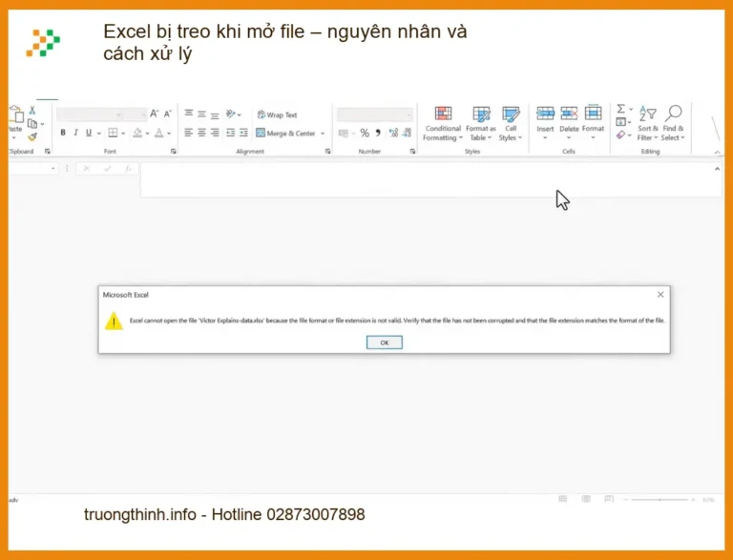Click the Increase Indent icon
This screenshot has width=733, height=560.
point(243,133)
